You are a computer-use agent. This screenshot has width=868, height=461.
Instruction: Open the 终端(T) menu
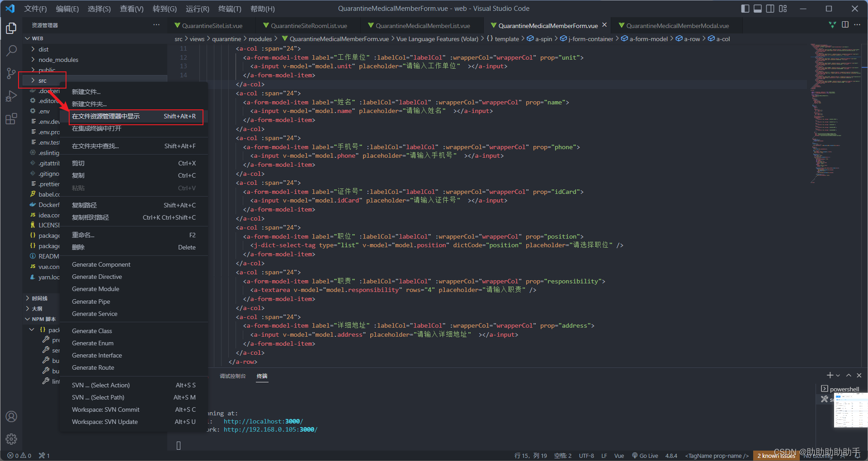pos(230,9)
